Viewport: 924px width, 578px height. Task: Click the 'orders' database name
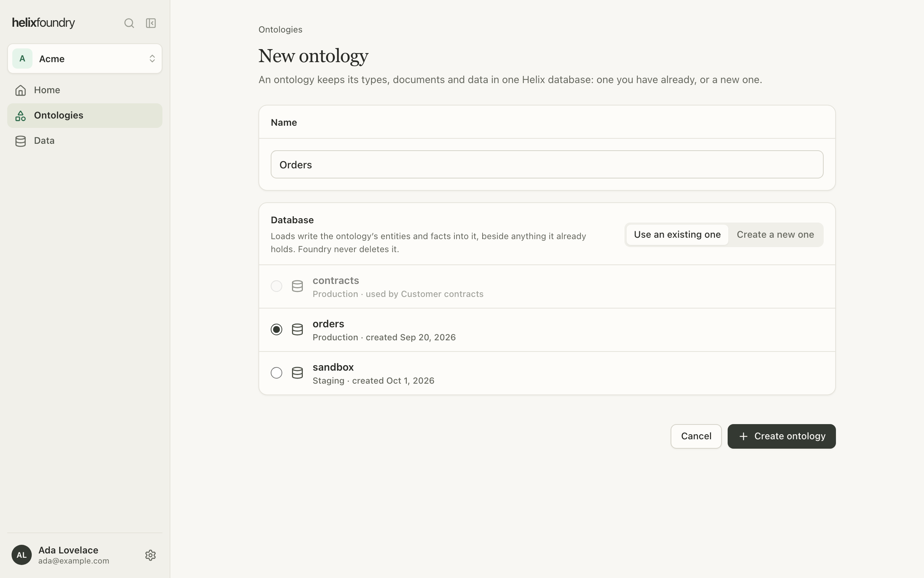point(328,324)
